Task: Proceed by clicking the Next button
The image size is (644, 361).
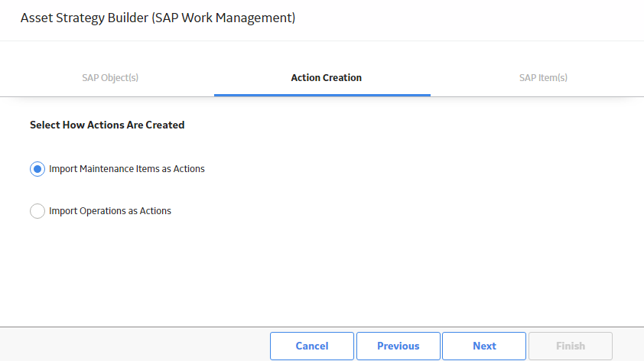Action: [484, 346]
